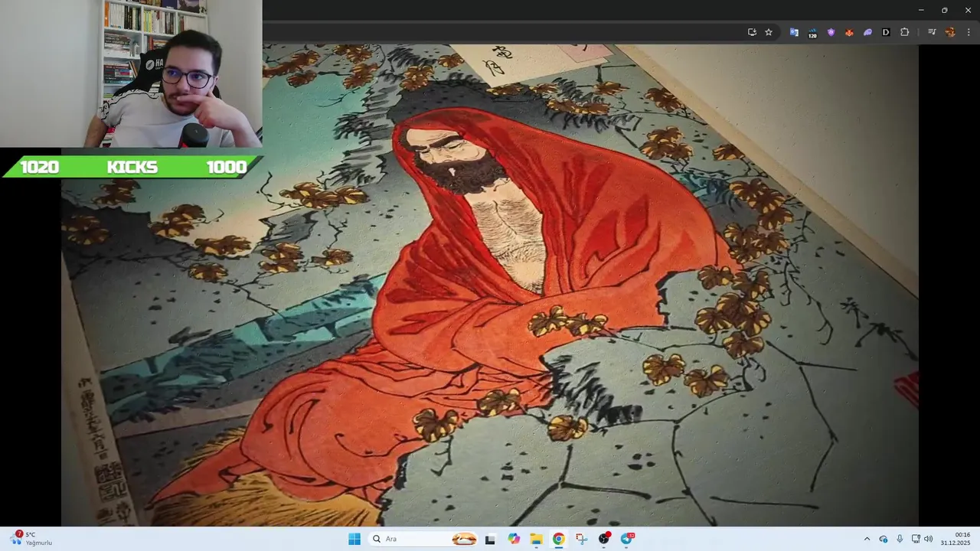Click the '1020' count on the KICKS bar
The height and width of the screenshot is (551, 980).
point(40,168)
